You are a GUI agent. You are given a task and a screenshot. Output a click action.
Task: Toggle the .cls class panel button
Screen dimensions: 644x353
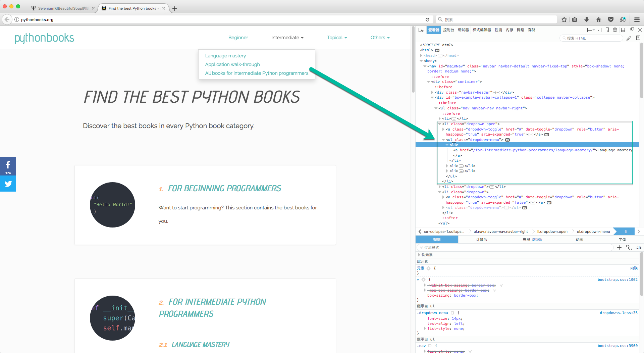[x=639, y=247]
